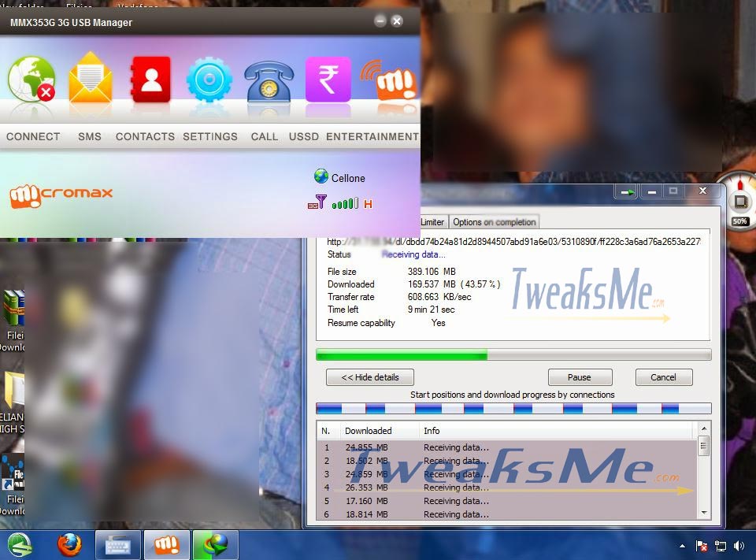Select the CONNECT label

coord(33,136)
